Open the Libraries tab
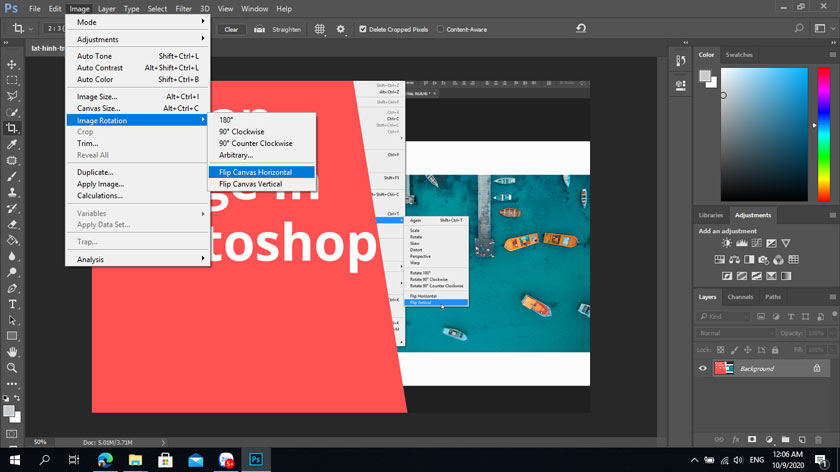This screenshot has height=472, width=840. [x=711, y=215]
